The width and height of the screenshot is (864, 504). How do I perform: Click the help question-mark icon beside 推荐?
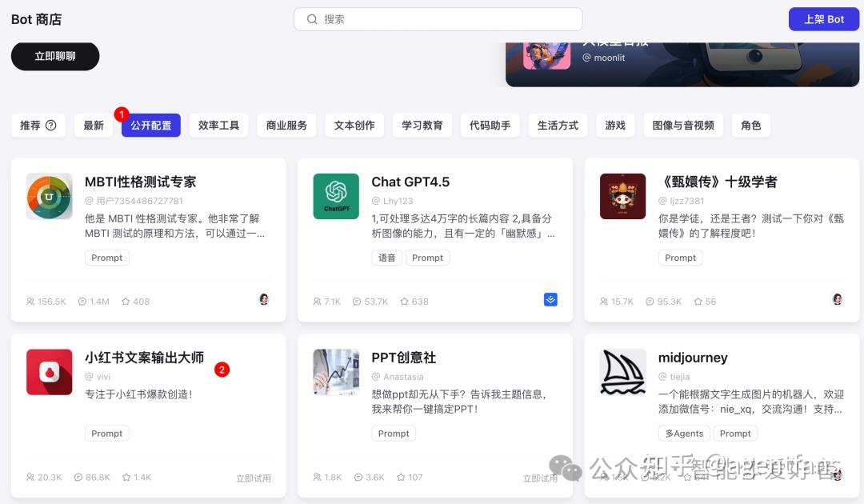[50, 125]
